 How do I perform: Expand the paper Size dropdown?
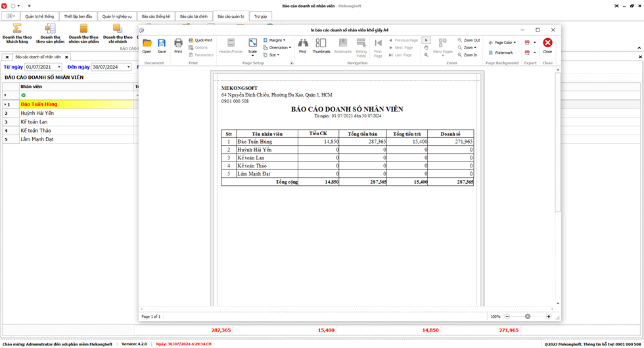pos(271,55)
